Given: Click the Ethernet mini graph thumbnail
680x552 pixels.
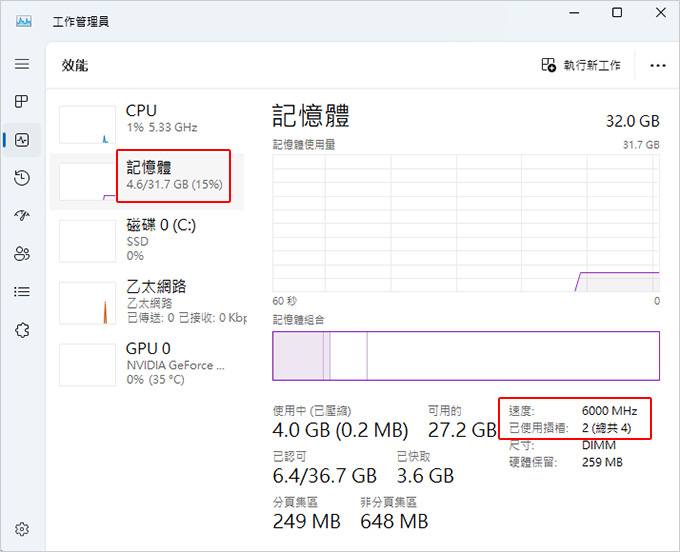Looking at the screenshot, I should [x=88, y=303].
